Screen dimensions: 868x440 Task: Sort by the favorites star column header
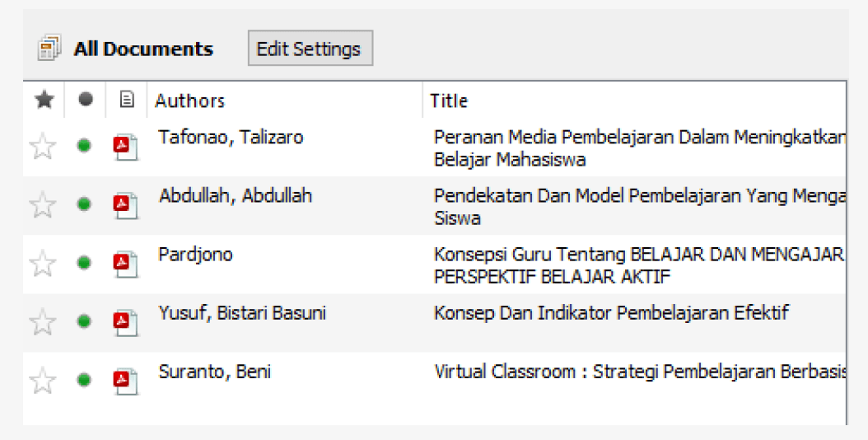(44, 101)
